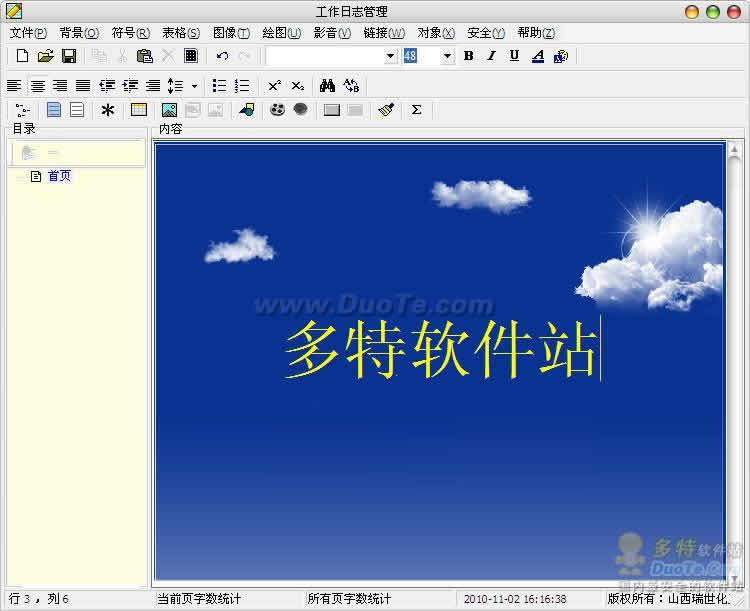This screenshot has width=750, height=611.
Task: Click the 行 3, 列 6 status entry
Action: pos(39,599)
